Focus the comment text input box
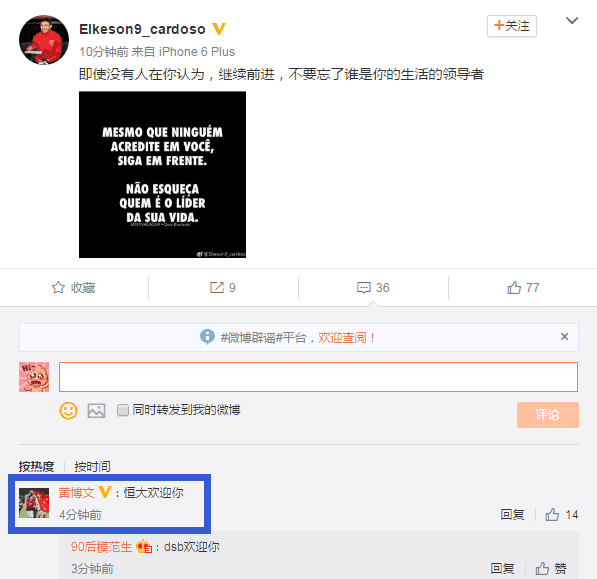The width and height of the screenshot is (597, 579). click(x=318, y=377)
